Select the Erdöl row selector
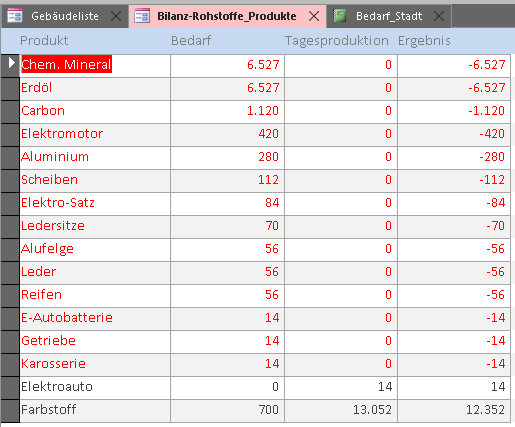The height and width of the screenshot is (427, 515). [x=10, y=89]
